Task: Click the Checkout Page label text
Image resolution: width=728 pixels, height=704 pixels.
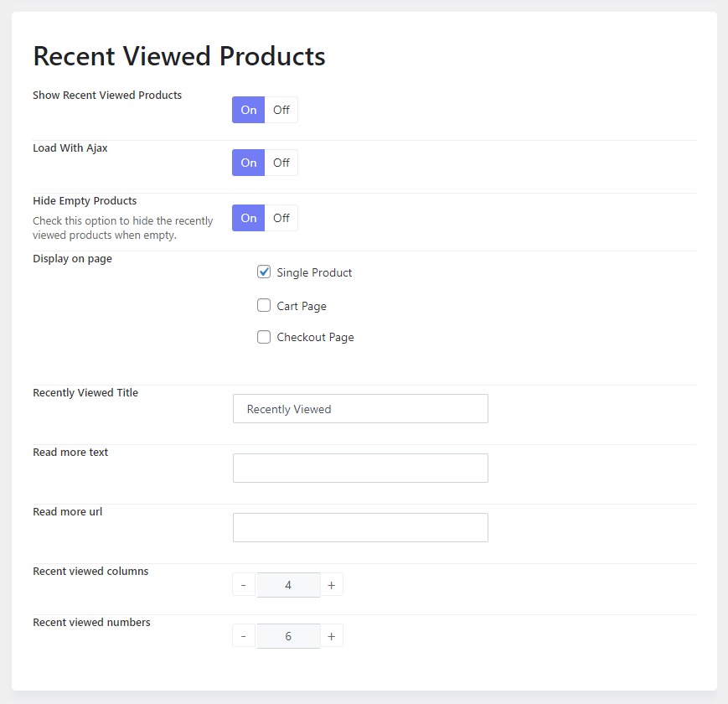Action: (x=315, y=337)
